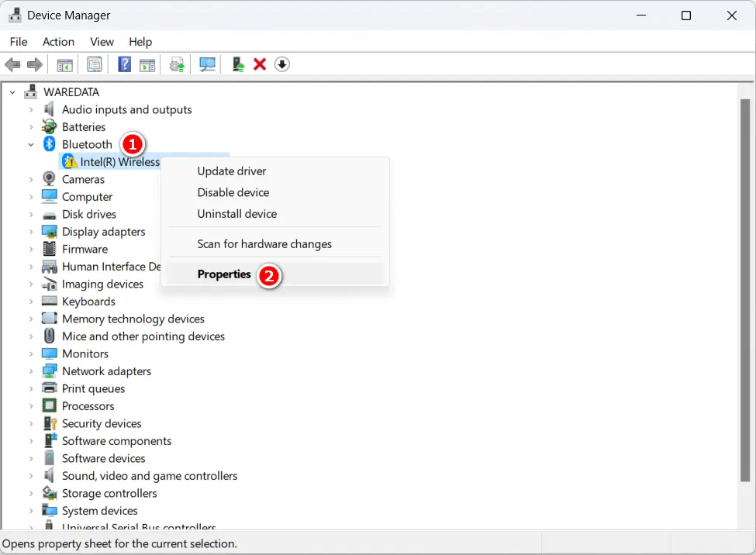The height and width of the screenshot is (555, 756).
Task: Click the Disable device down-arrow icon
Action: pos(281,64)
